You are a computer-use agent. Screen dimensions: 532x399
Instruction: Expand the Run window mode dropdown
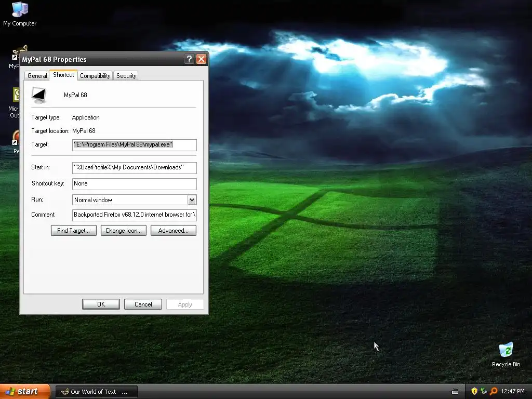(192, 200)
